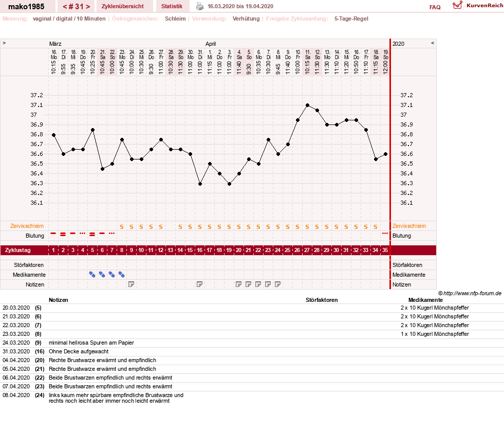Open the nfp-forum.de copyright link
Screen dimensions: 504x430
[x=470, y=293]
